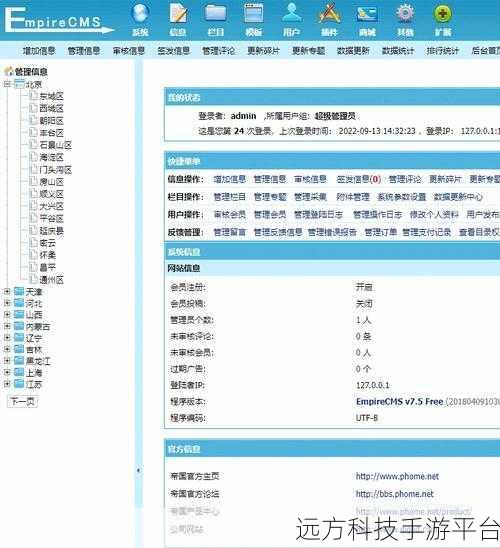Click the document icon beside 东城区
The width and height of the screenshot is (500, 548).
tap(34, 96)
